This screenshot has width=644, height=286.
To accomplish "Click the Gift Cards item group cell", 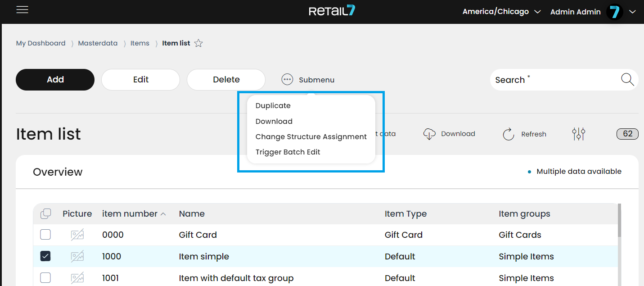I will coord(520,235).
